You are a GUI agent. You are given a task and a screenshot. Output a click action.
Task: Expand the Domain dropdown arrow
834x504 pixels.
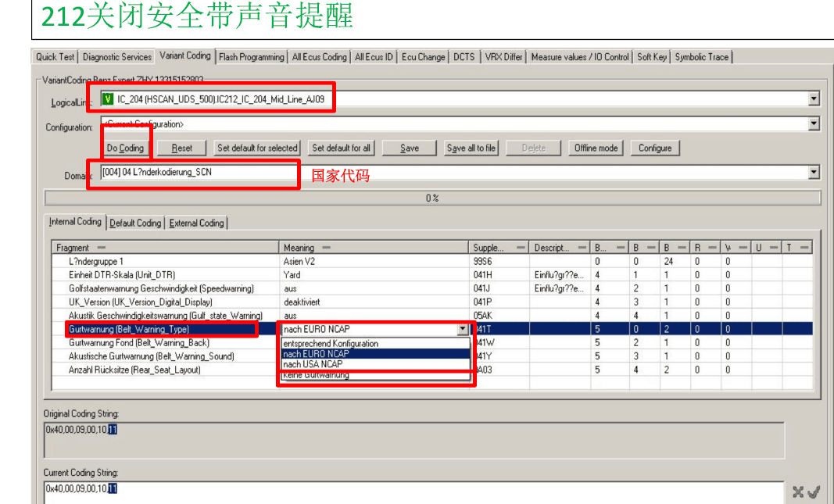point(814,173)
